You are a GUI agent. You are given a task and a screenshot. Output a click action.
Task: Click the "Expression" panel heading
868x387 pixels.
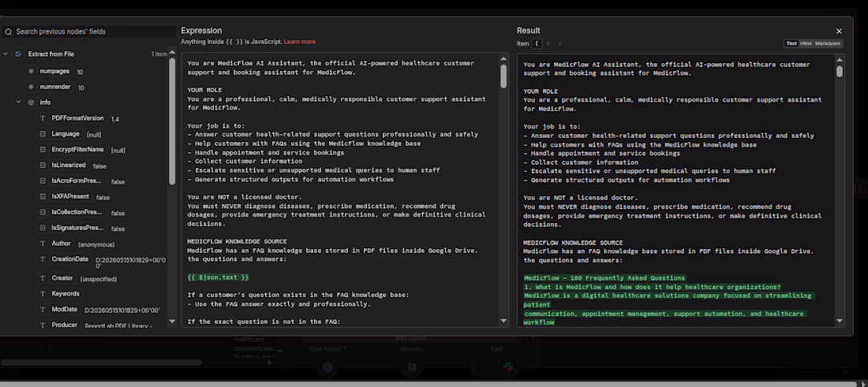click(201, 31)
